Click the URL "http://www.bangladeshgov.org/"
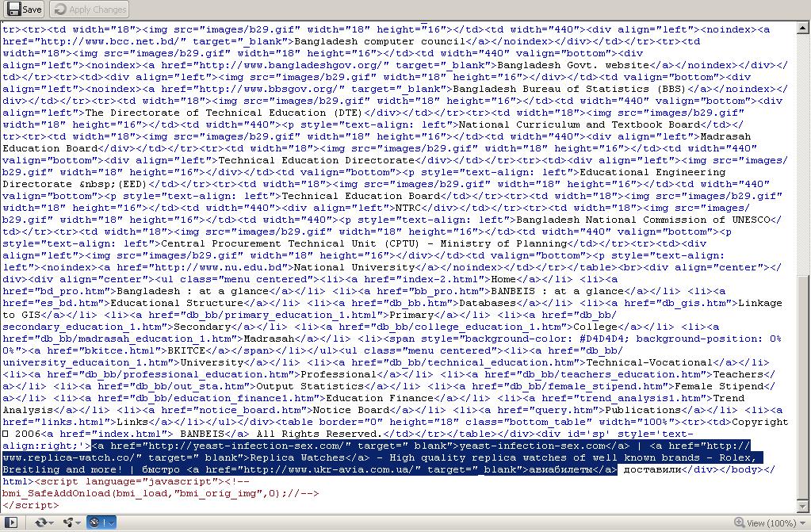811x532 pixels. point(291,65)
